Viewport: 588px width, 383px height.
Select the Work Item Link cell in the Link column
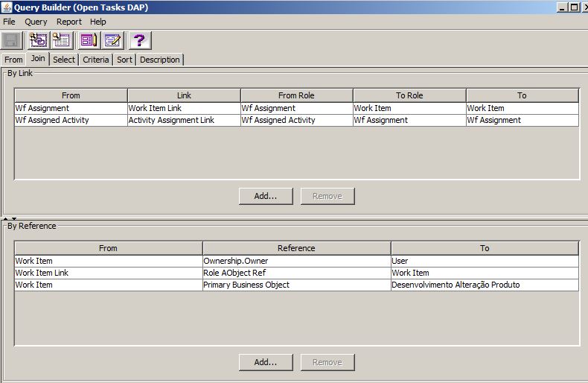click(x=184, y=108)
